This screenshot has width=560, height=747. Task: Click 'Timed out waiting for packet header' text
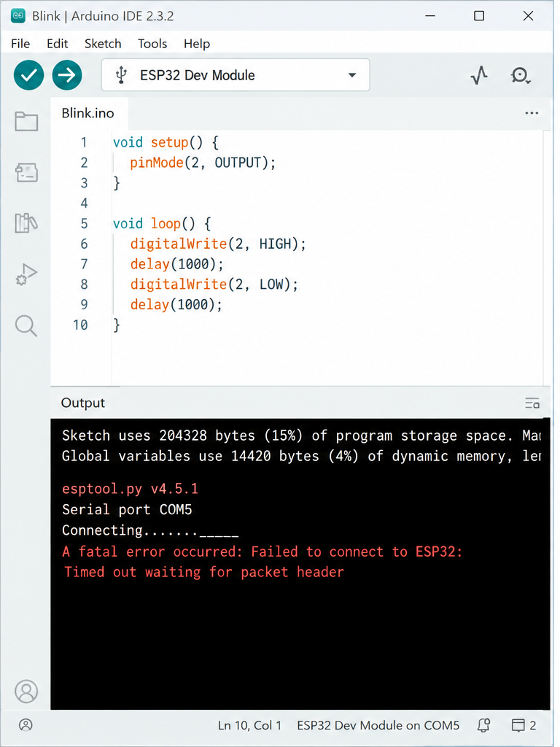coord(204,572)
